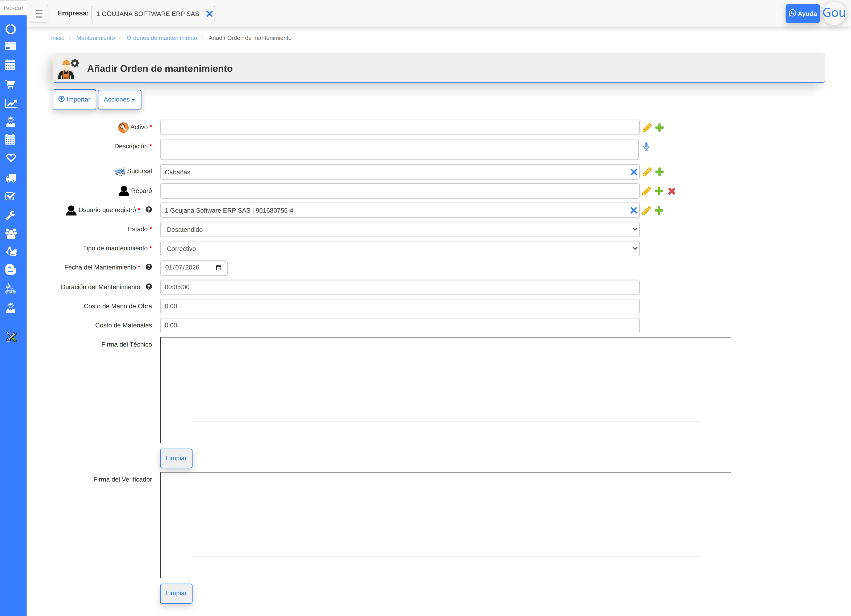Click the Duración del Mantenimiento field
Image resolution: width=851 pixels, height=616 pixels.
coord(400,287)
